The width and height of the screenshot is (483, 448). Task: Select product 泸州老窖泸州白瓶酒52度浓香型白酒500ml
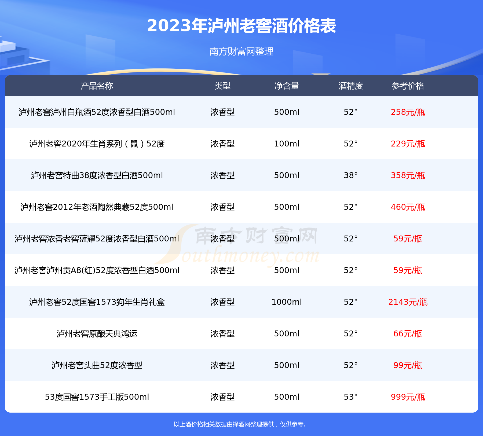coord(97,112)
